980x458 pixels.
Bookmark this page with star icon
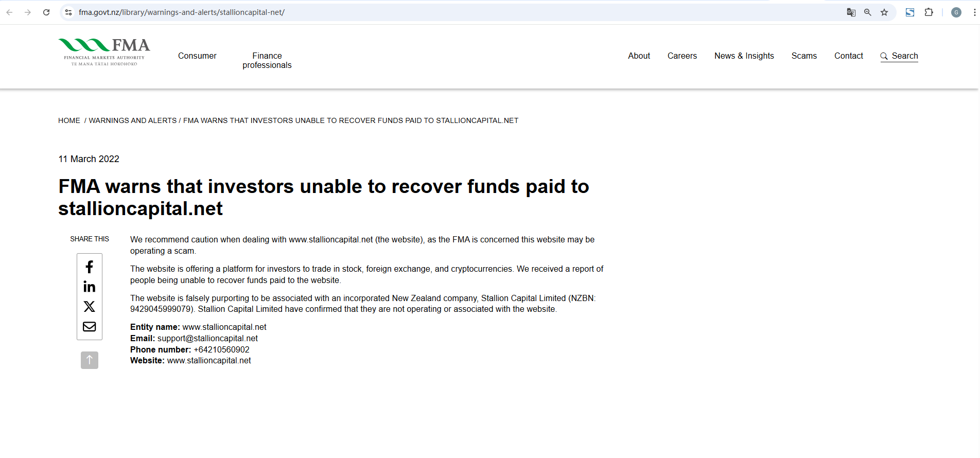884,12
